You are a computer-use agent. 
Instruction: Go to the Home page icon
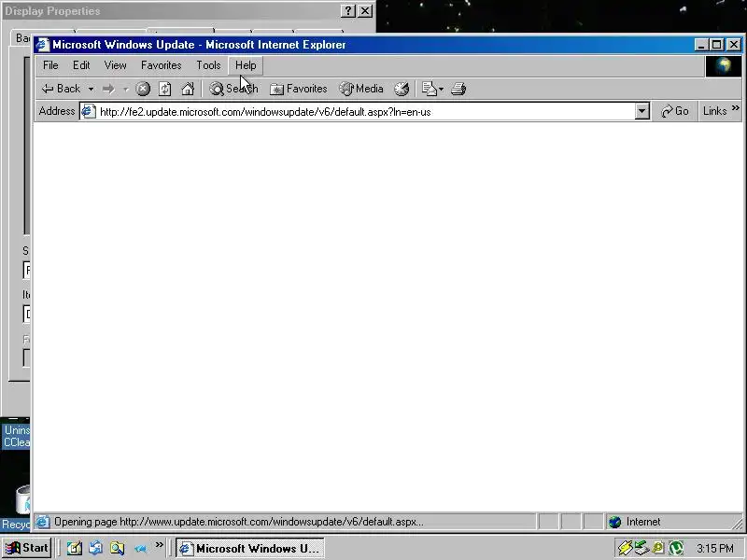188,89
